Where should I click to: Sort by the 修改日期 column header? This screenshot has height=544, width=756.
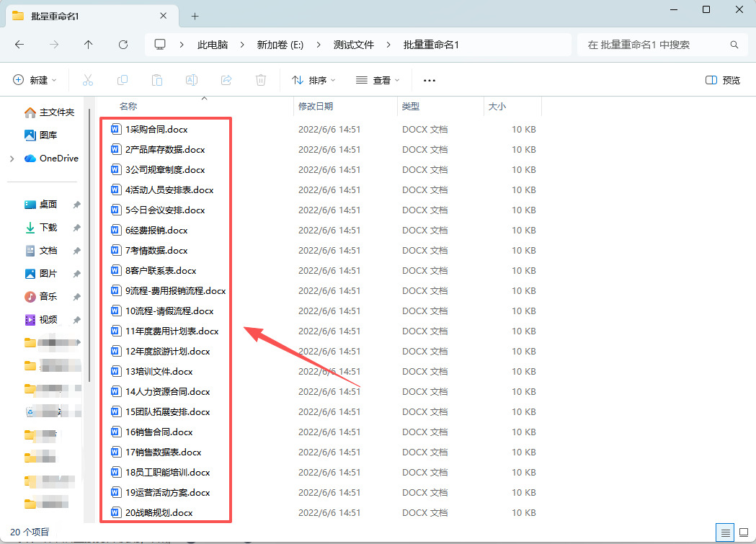pos(316,107)
